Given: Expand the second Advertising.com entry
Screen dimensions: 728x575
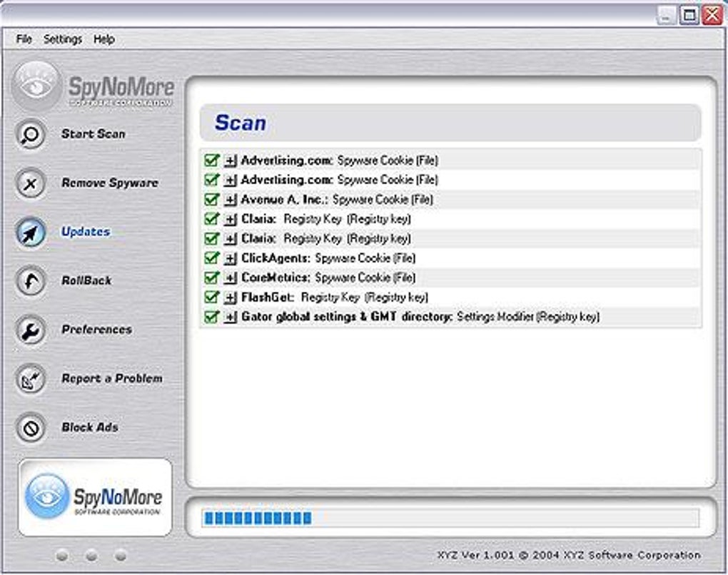Looking at the screenshot, I should [x=231, y=180].
